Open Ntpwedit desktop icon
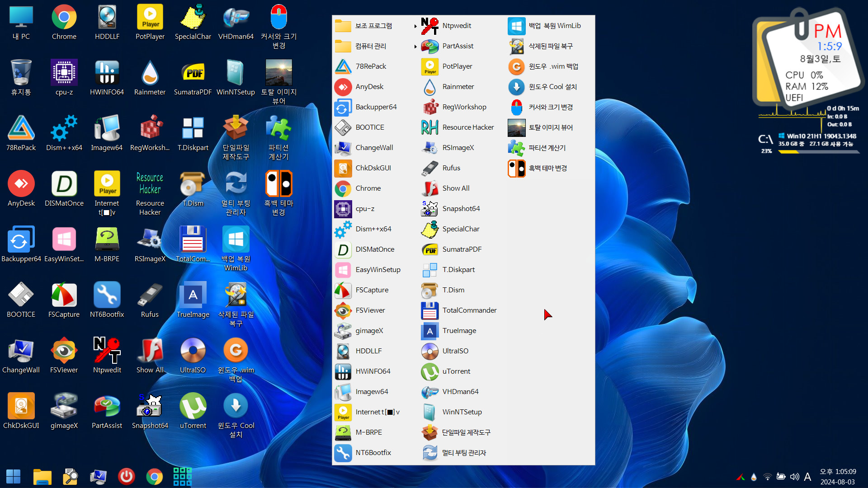Viewport: 868px width, 488px height. pyautogui.click(x=107, y=356)
